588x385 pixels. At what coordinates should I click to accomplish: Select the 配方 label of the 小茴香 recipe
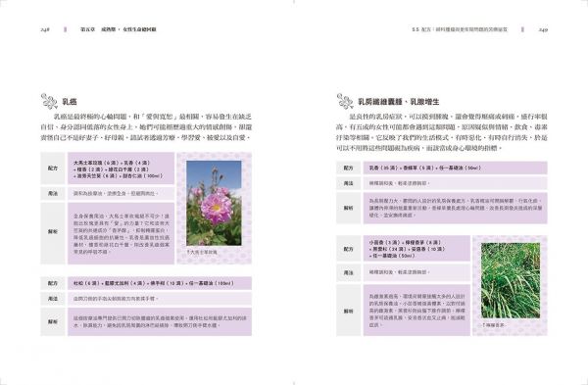348,249
